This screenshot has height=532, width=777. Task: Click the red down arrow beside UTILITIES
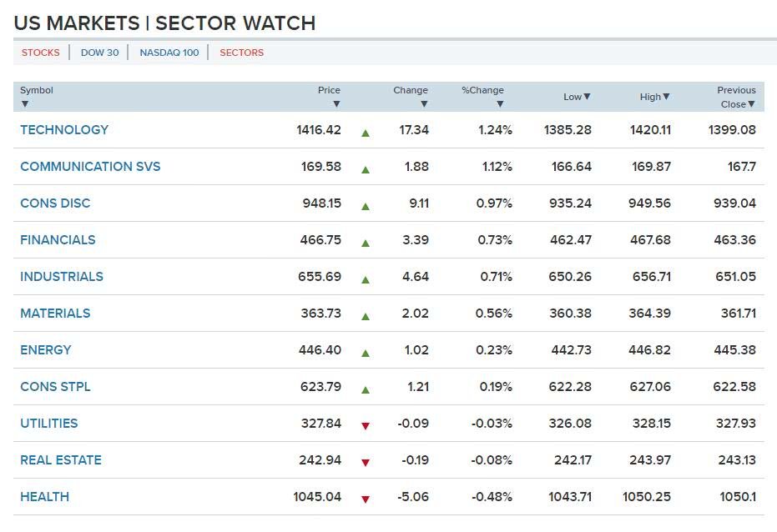coord(365,425)
